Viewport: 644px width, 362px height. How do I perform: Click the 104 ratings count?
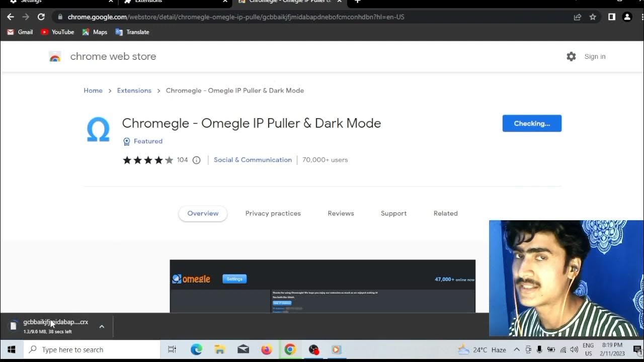pos(182,160)
